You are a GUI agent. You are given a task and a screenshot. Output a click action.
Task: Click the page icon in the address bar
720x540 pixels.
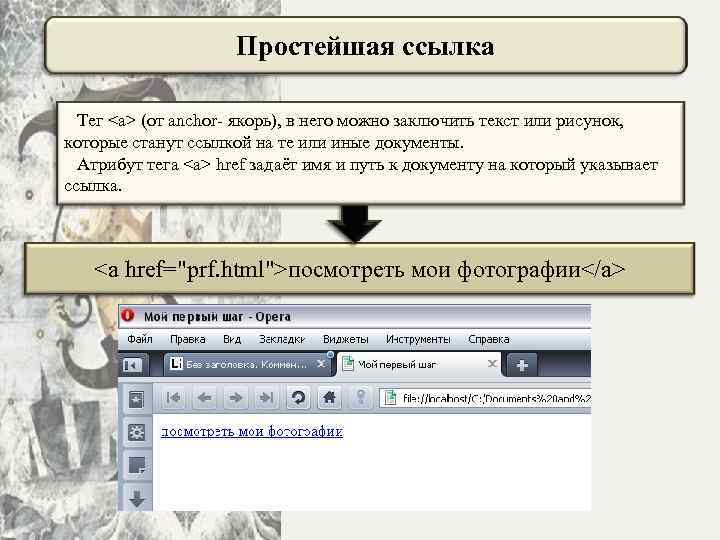[x=390, y=398]
